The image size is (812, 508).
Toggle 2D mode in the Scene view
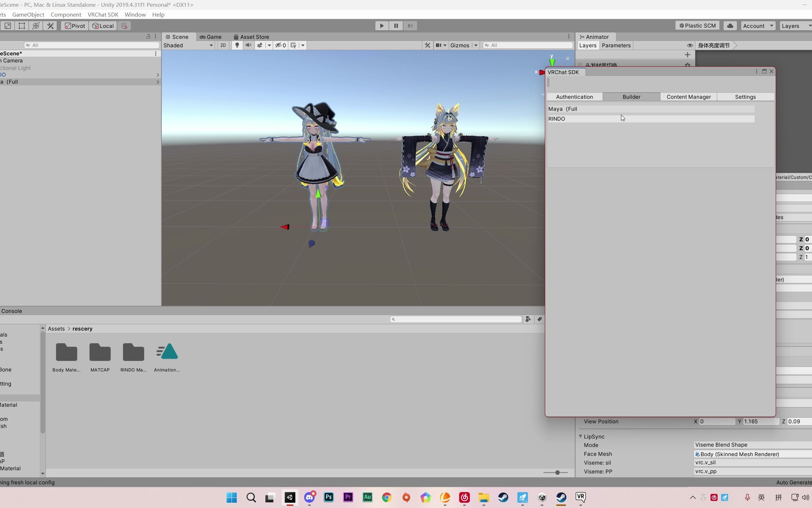pos(223,45)
